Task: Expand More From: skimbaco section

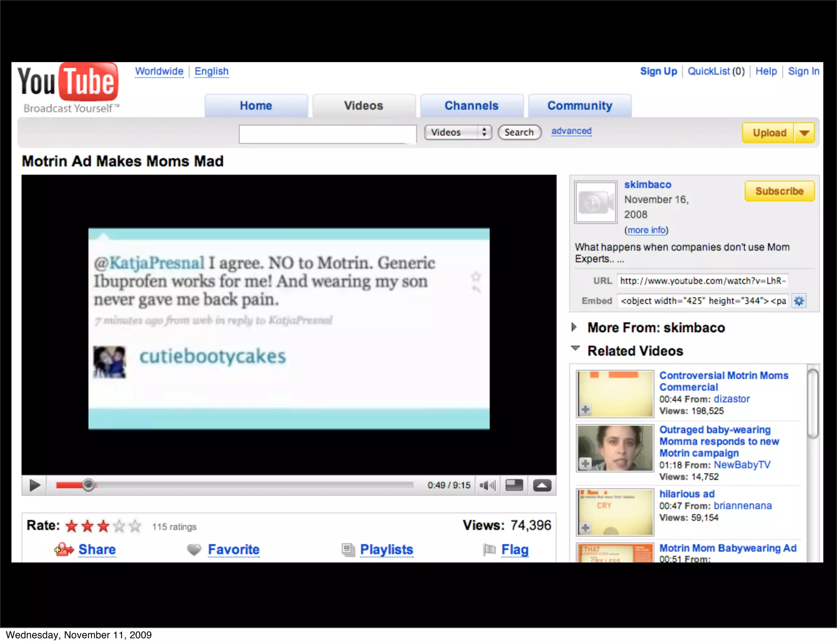Action: pyautogui.click(x=574, y=327)
